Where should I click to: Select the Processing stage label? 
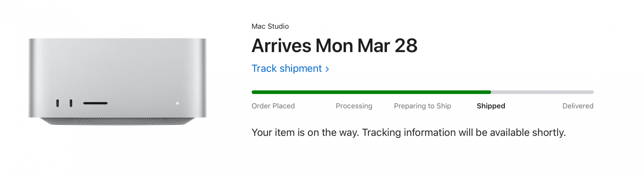coord(354,106)
